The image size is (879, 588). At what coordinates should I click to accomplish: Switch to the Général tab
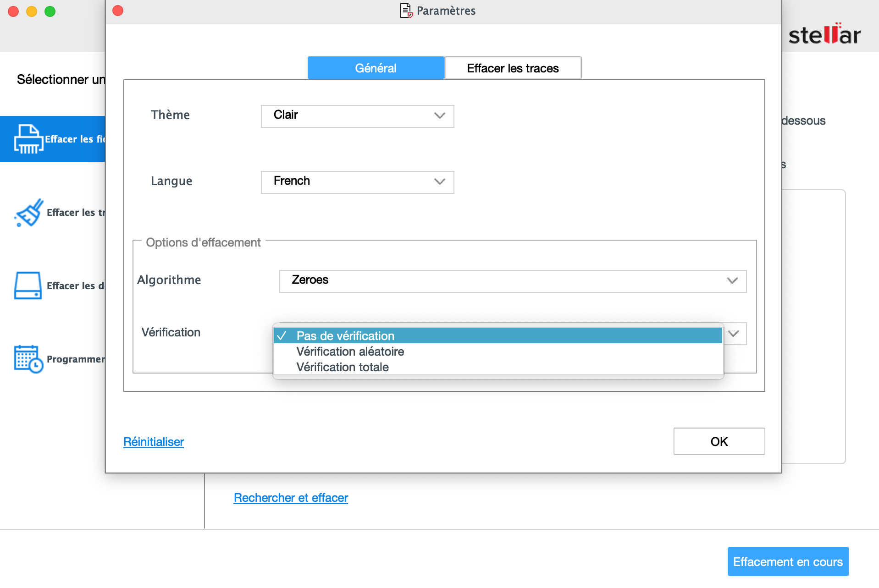376,68
